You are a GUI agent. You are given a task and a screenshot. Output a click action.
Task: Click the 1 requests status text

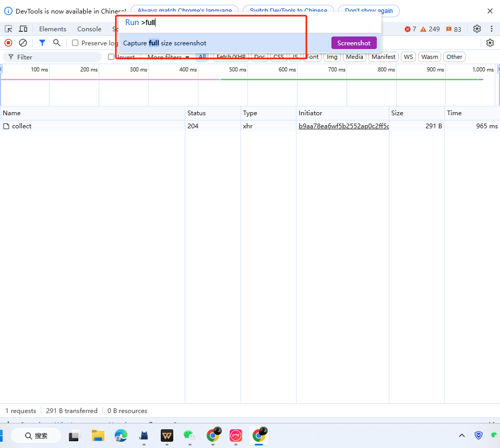[x=21, y=411]
